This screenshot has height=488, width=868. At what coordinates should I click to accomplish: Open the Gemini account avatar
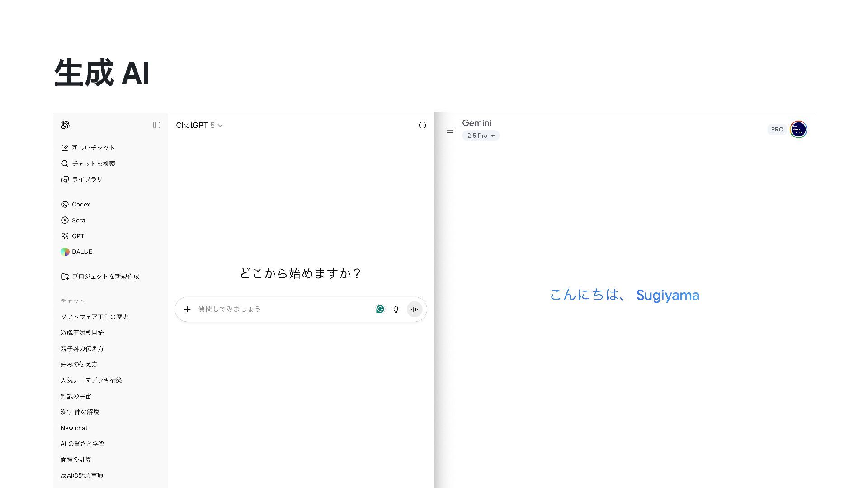click(x=798, y=130)
